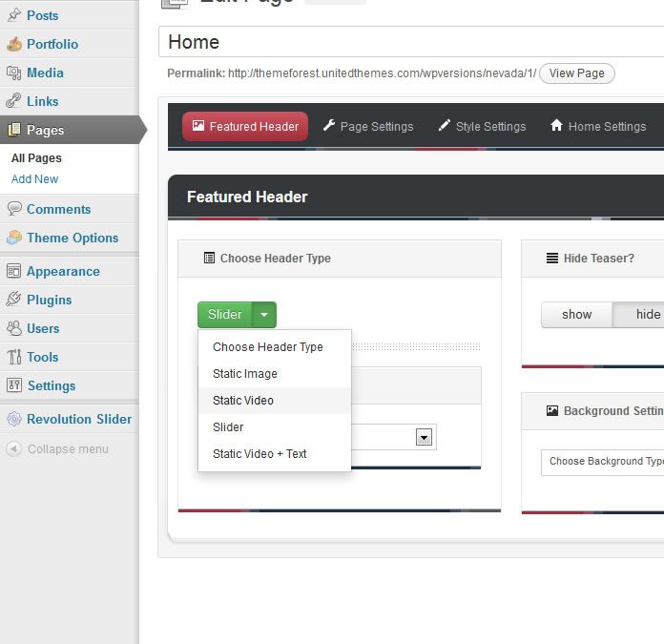Image resolution: width=664 pixels, height=644 pixels.
Task: Click the Users icon in sidebar
Action: [13, 328]
